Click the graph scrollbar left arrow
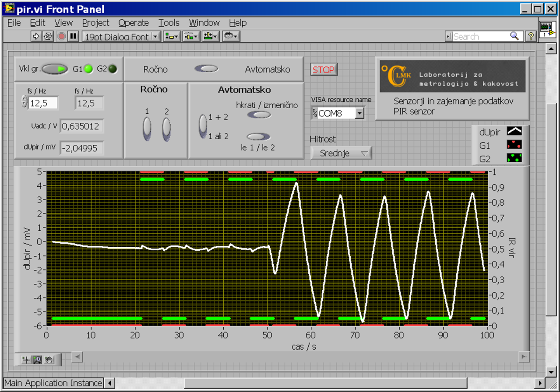 click(77, 357)
